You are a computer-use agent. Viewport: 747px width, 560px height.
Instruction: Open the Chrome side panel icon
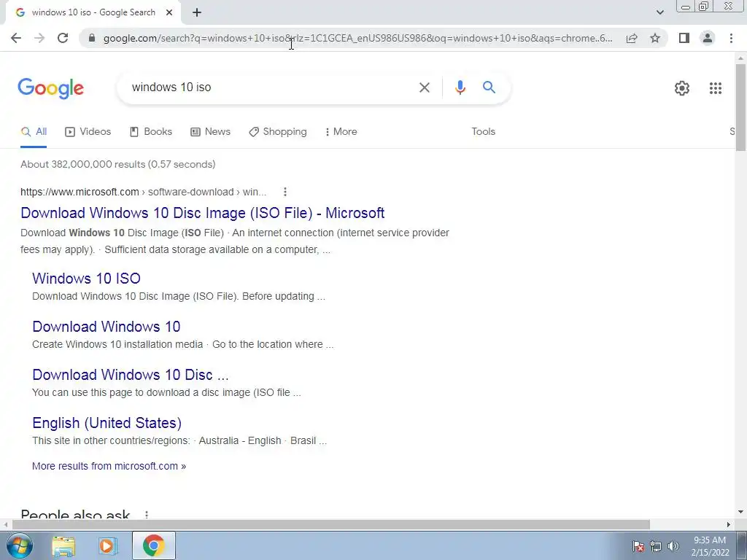pyautogui.click(x=684, y=38)
